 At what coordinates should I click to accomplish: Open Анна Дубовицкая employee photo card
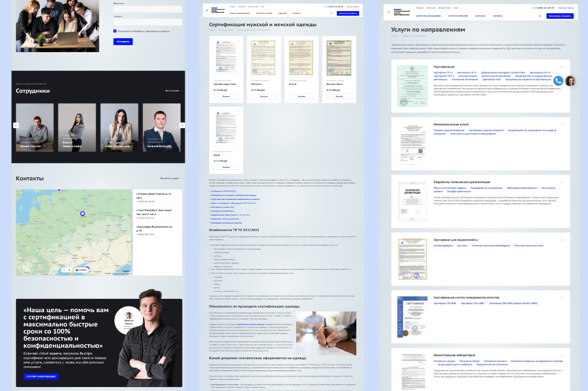coord(119,127)
